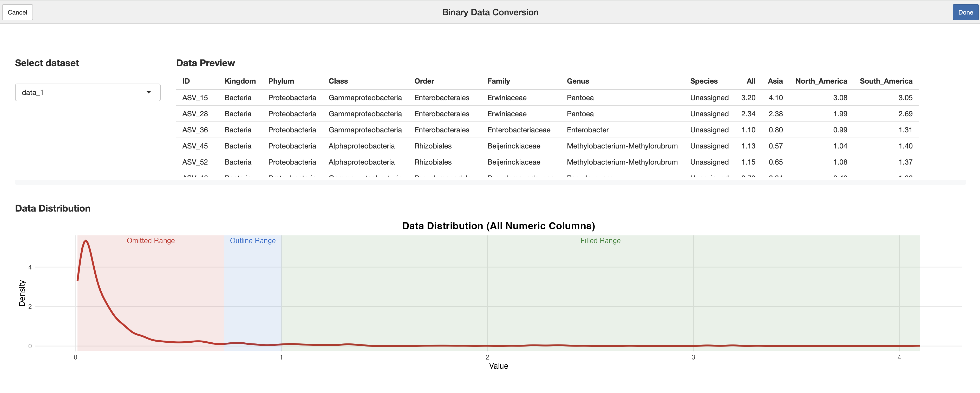Open the data_1 dataset dropdown
This screenshot has width=980, height=393.
[x=88, y=92]
